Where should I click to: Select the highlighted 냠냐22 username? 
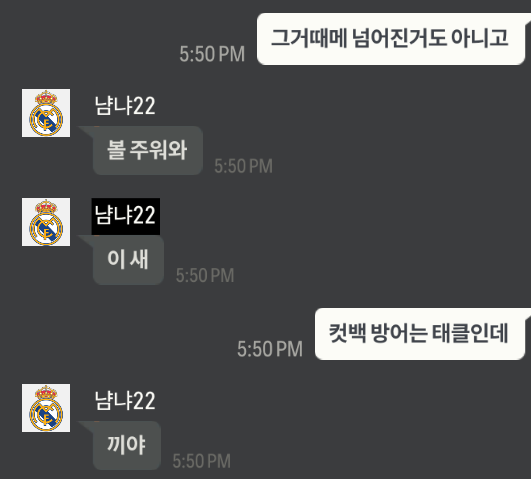click(126, 216)
